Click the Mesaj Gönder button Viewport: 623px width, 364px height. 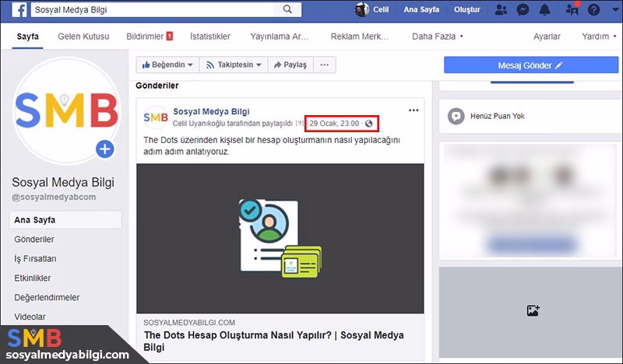(531, 65)
